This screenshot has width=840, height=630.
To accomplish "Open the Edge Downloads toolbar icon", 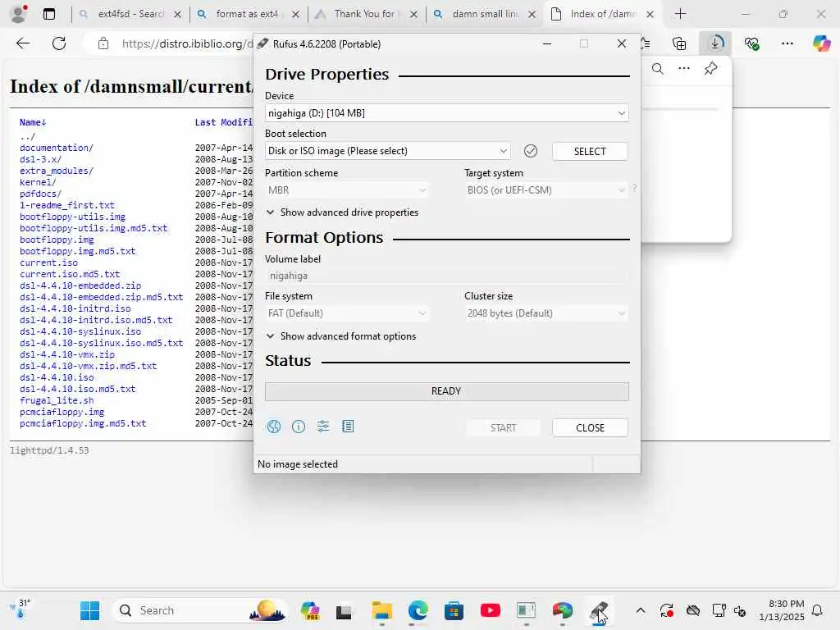I will (715, 43).
